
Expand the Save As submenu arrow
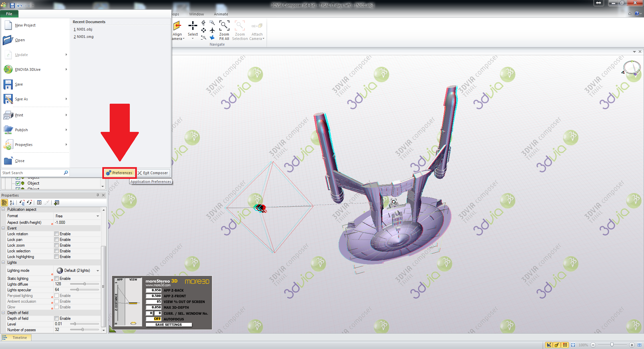[x=66, y=99]
